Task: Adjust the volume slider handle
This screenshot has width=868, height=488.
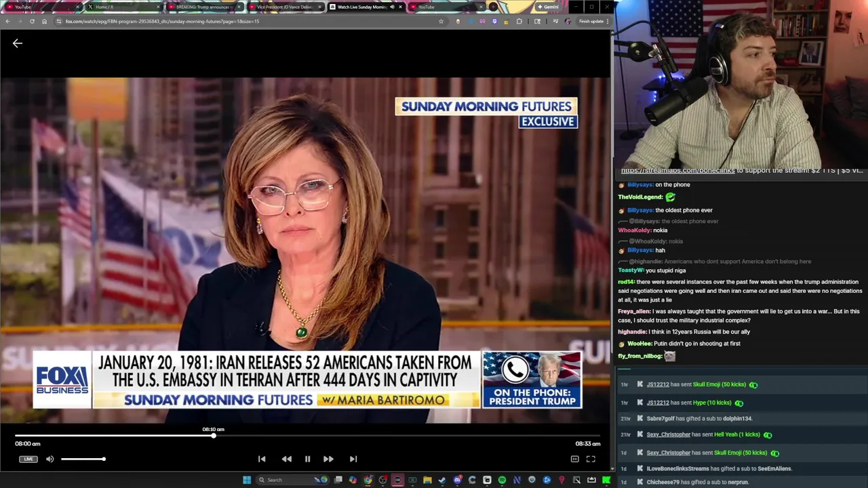Action: point(104,459)
